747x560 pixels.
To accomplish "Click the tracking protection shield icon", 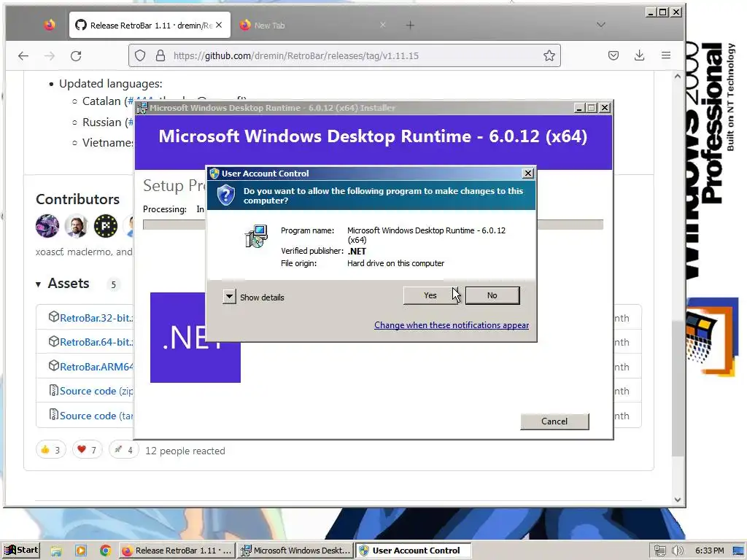I will point(140,55).
